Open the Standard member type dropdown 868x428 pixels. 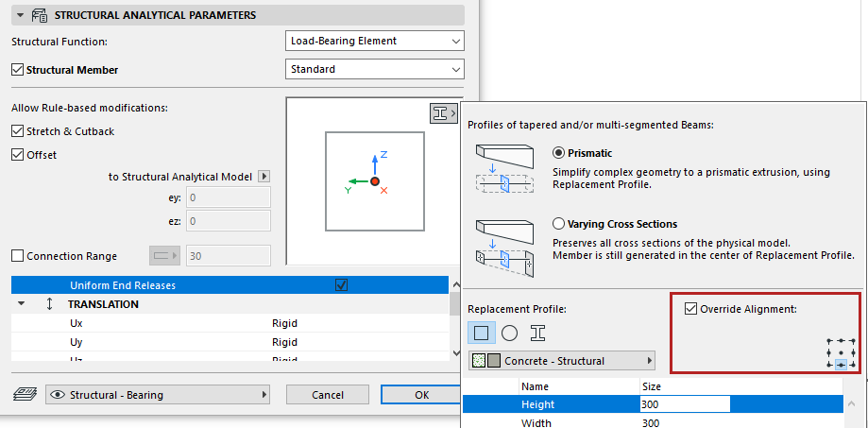click(x=375, y=70)
